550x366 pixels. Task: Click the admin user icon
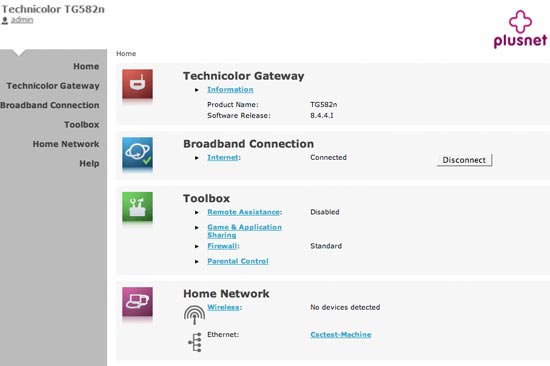5,21
